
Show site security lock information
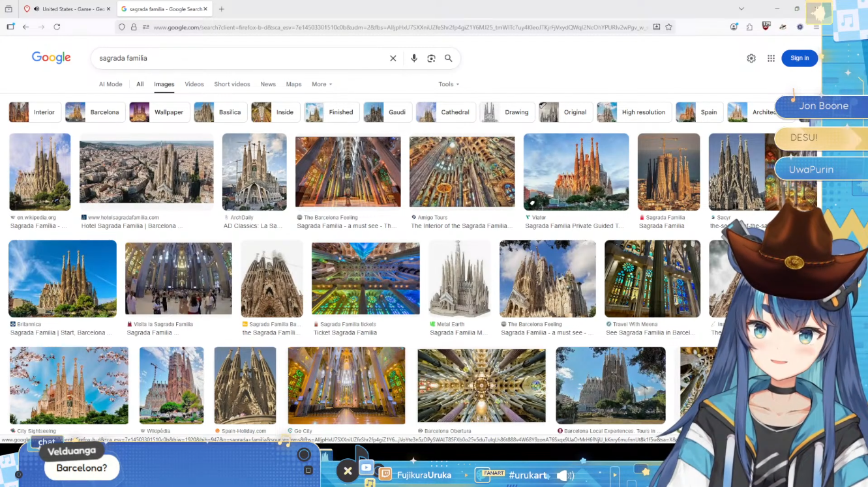[134, 27]
